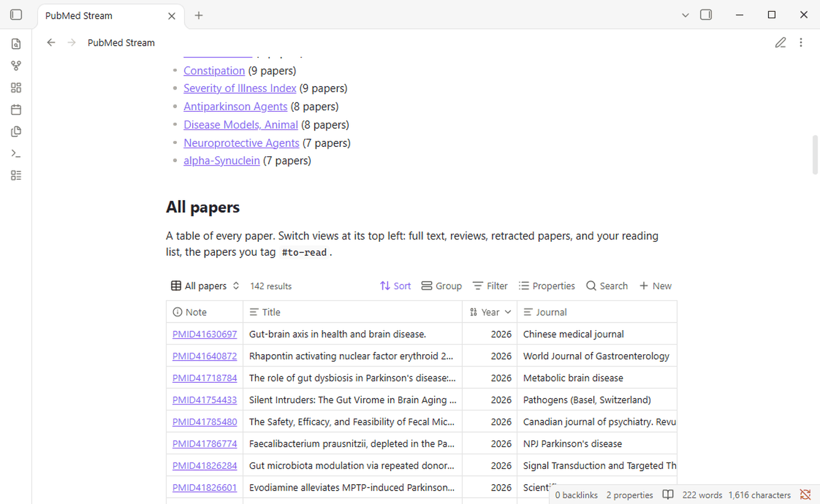Screen dimensions: 820x504
Task: Click reading mode book icon in status bar
Action: click(x=668, y=495)
